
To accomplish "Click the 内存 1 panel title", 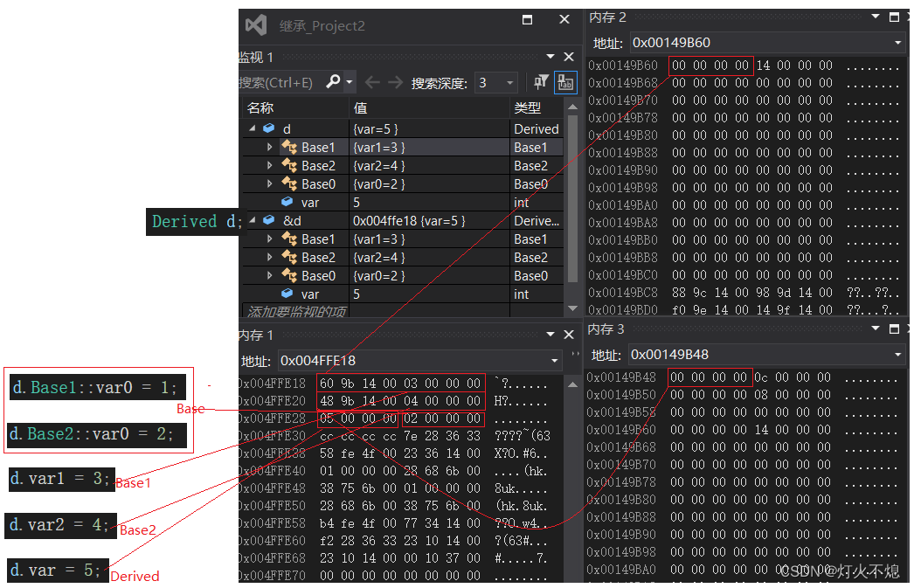I will [x=255, y=336].
